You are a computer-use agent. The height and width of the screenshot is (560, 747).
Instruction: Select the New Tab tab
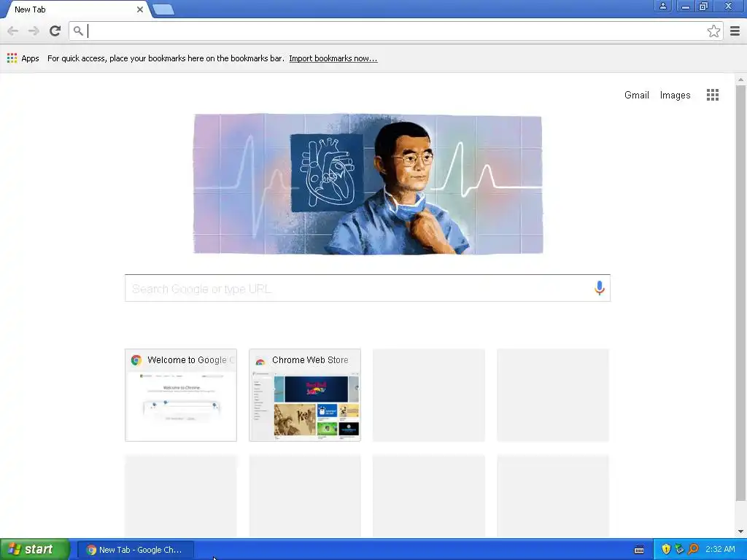[76, 9]
